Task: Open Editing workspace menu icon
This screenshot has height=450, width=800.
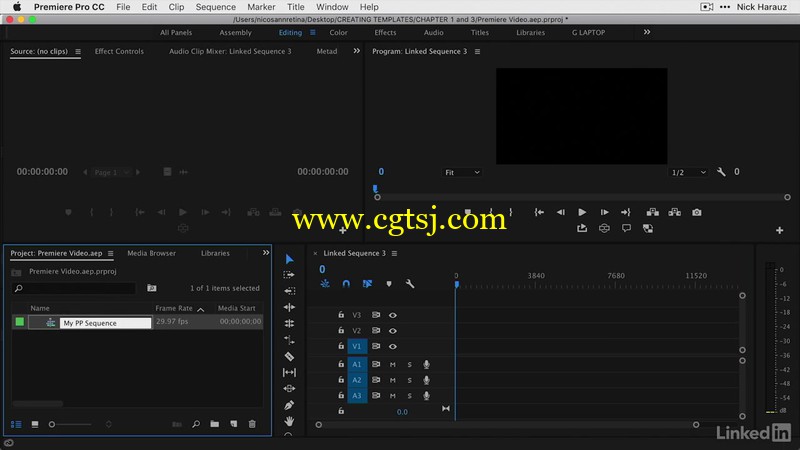Action: coord(313,32)
